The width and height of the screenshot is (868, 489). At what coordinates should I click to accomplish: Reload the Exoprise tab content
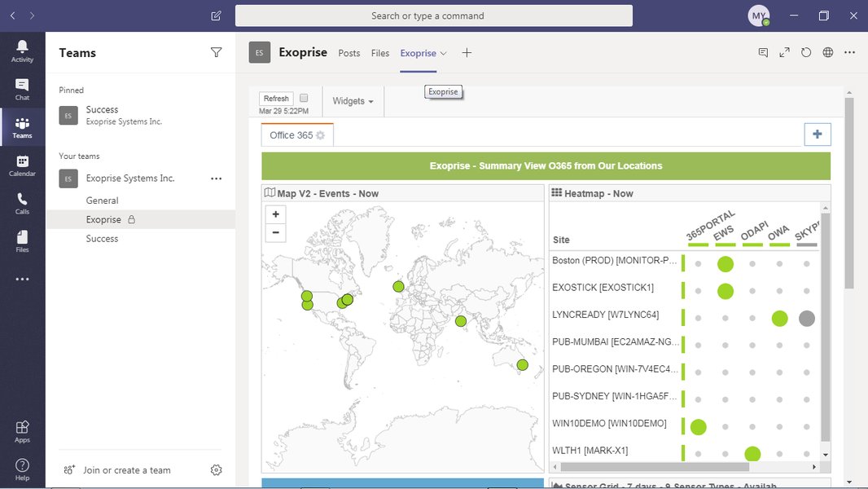[805, 51]
